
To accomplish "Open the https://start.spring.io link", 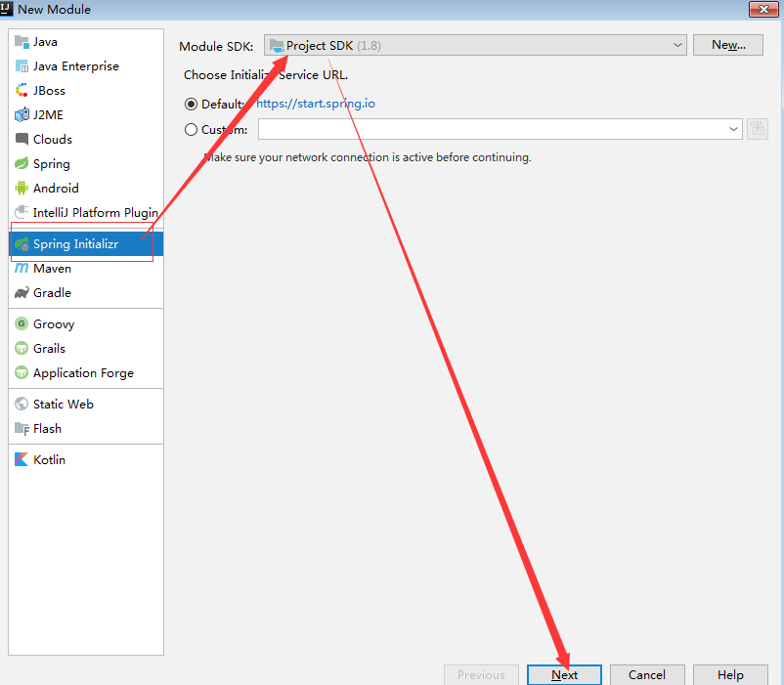I will (x=316, y=104).
